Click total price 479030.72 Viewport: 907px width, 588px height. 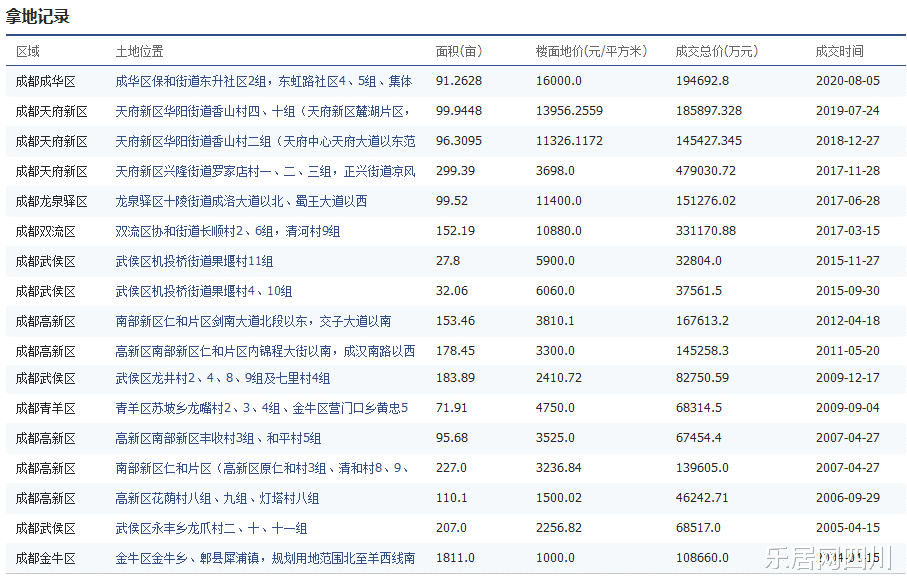(x=706, y=171)
